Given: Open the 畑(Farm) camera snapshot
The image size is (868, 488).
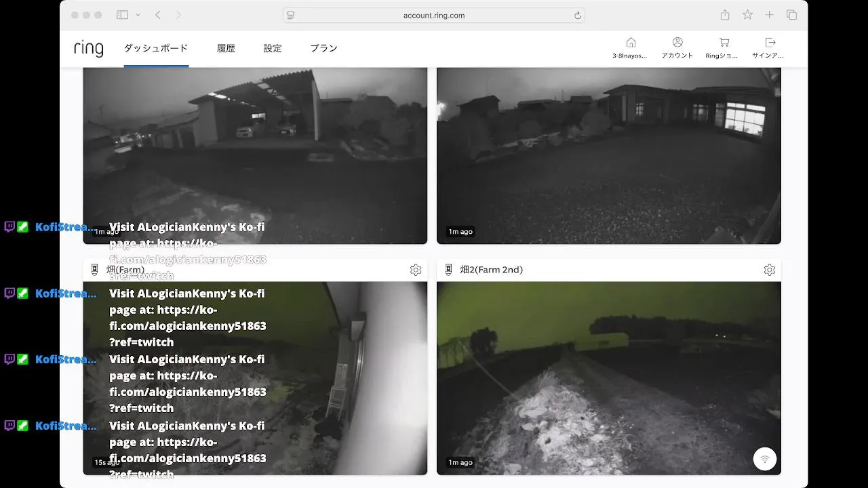Looking at the screenshot, I should (x=255, y=378).
